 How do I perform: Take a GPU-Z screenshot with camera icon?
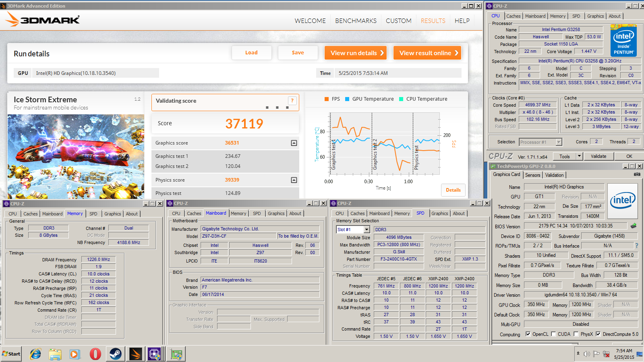(637, 174)
